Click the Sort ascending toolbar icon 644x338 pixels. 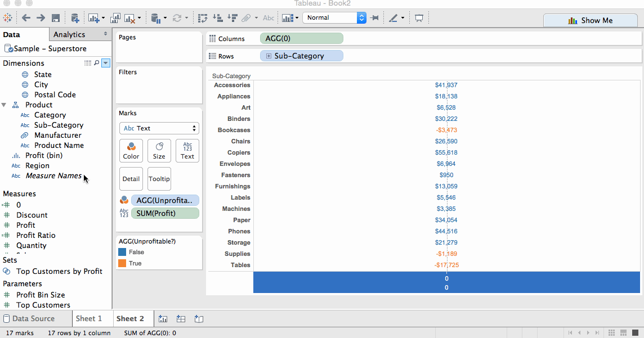[x=218, y=18]
